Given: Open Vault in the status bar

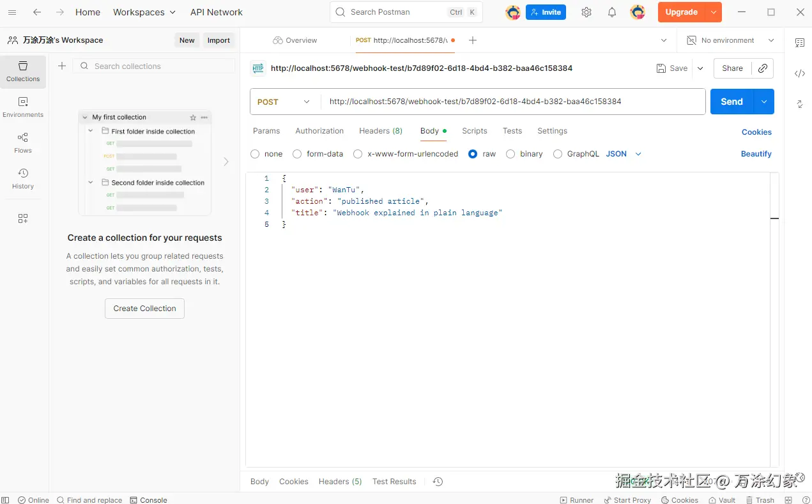Looking at the screenshot, I should pos(722,500).
